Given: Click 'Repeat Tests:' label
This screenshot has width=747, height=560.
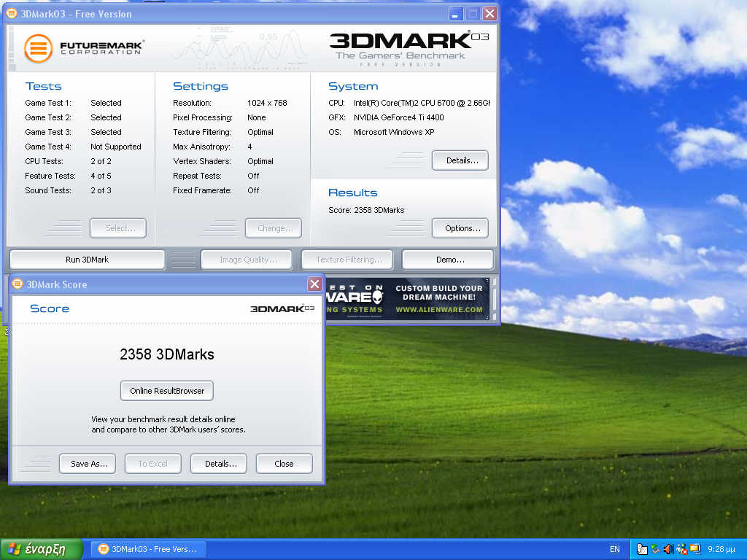Looking at the screenshot, I should [197, 176].
